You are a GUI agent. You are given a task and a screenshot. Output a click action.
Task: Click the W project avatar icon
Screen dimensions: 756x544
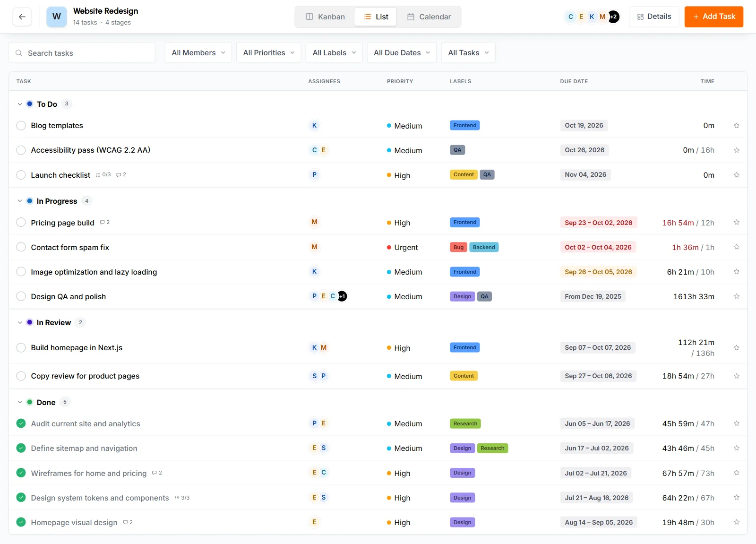click(x=57, y=17)
